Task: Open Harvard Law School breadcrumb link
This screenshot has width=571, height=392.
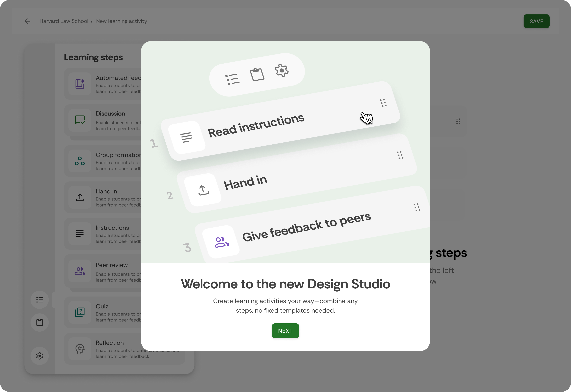Action: tap(64, 21)
